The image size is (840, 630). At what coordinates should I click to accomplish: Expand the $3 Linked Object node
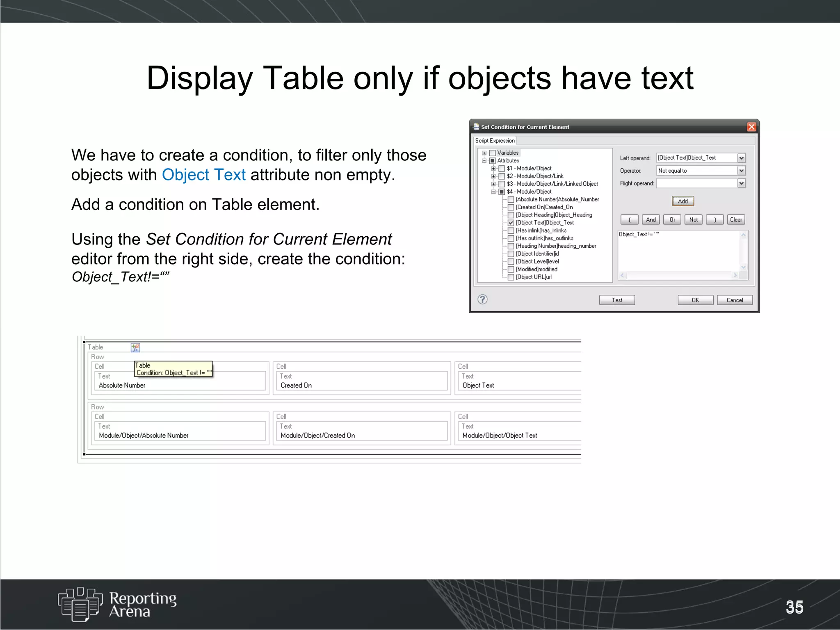point(494,184)
